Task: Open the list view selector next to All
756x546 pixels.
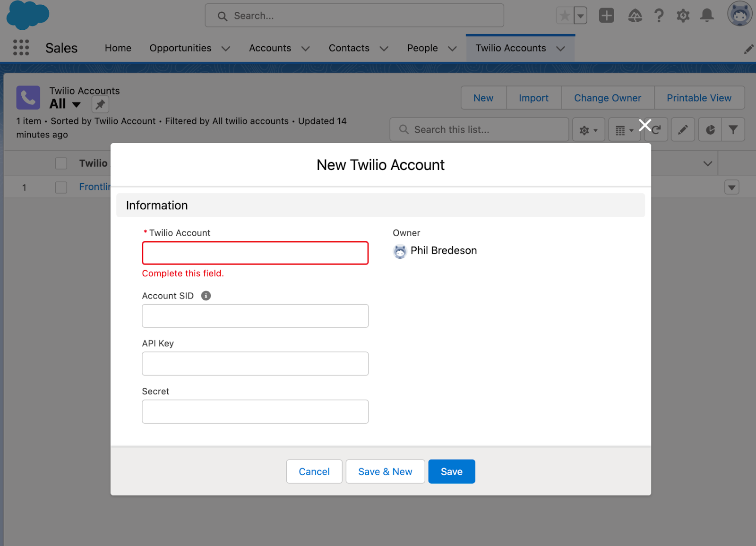Action: tap(77, 104)
